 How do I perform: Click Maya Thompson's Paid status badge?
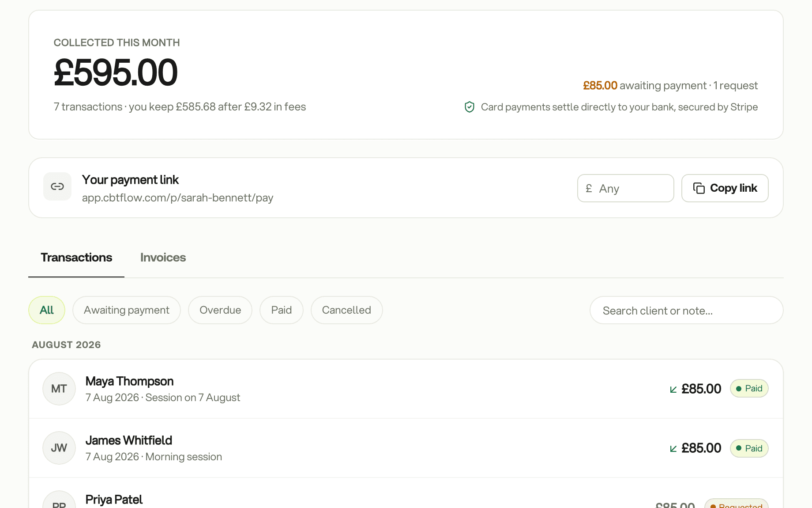[x=749, y=389]
